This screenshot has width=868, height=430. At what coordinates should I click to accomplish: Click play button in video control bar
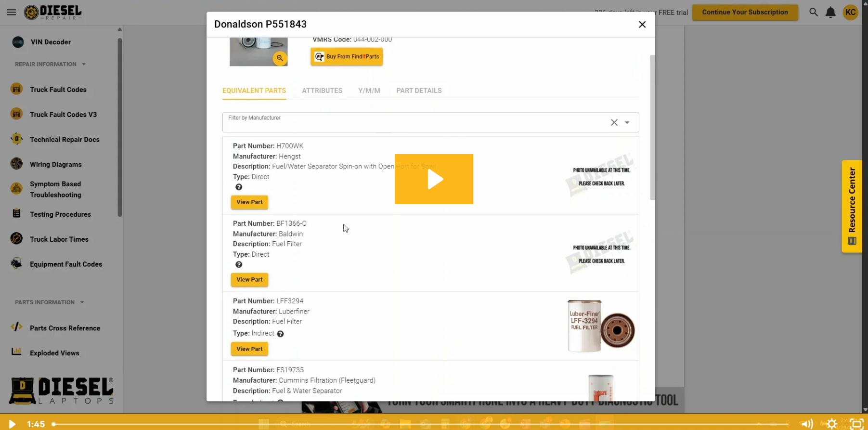point(12,424)
